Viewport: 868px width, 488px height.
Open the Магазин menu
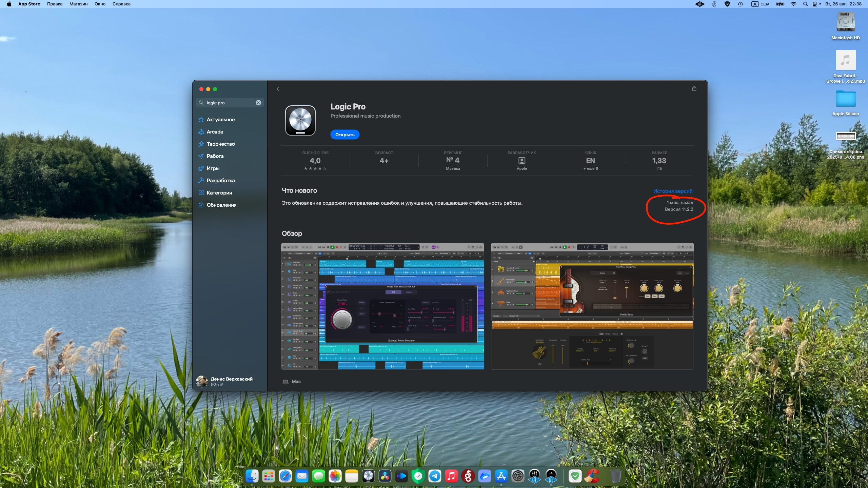(79, 4)
